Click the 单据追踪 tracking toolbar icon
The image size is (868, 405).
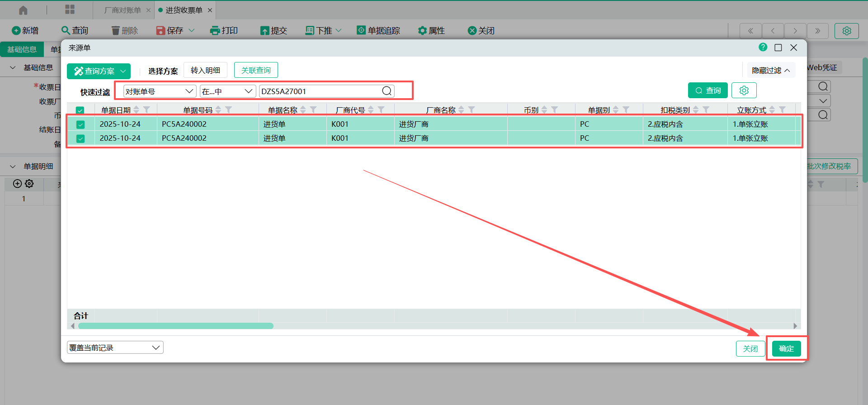click(x=361, y=31)
